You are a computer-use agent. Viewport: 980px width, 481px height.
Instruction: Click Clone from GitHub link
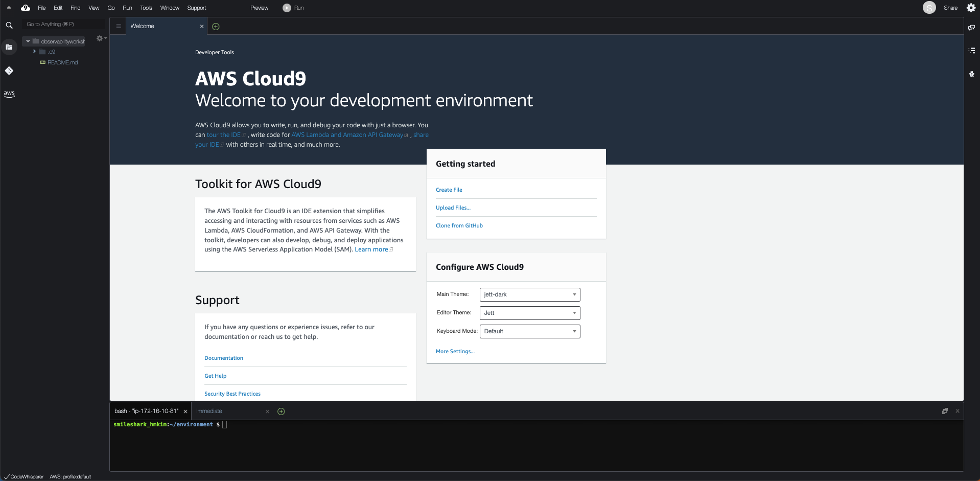459,225
